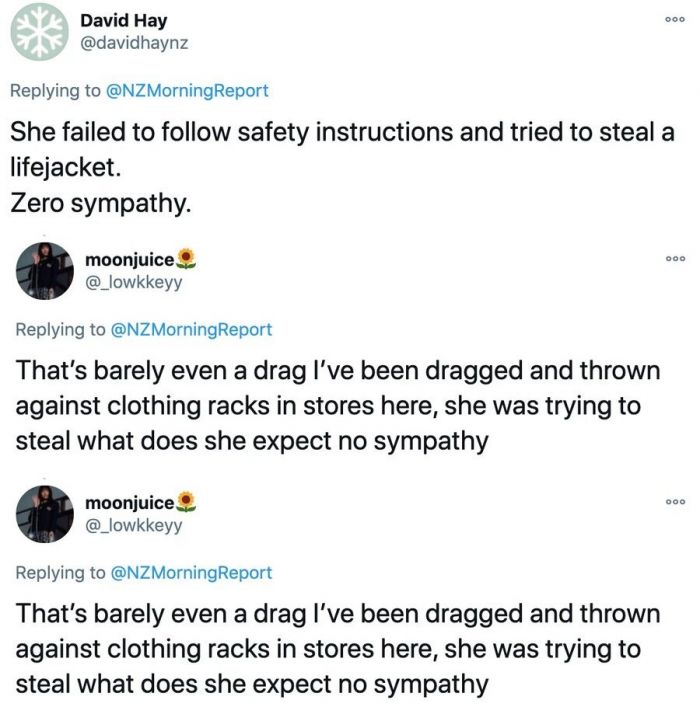Image resolution: width=700 pixels, height=721 pixels.
Task: Open @NZMorningReport link in first moonjuice reply
Action: (191, 330)
